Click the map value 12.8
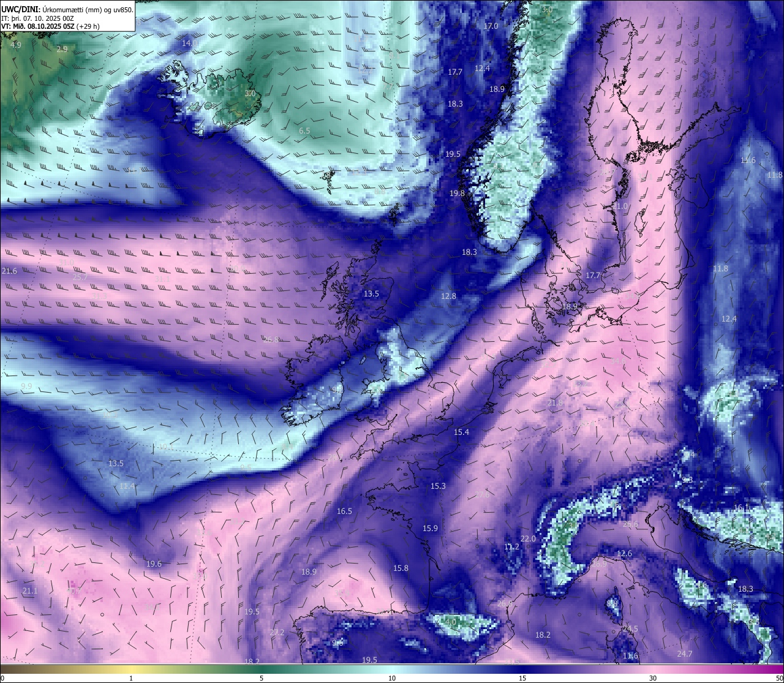 click(448, 296)
